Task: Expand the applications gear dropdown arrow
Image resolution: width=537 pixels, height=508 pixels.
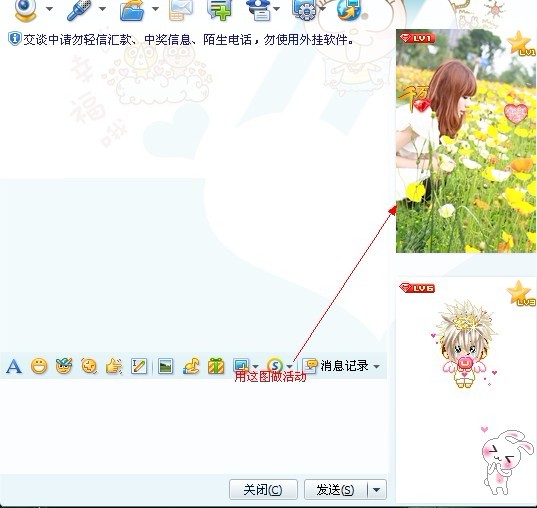Action: point(323,9)
